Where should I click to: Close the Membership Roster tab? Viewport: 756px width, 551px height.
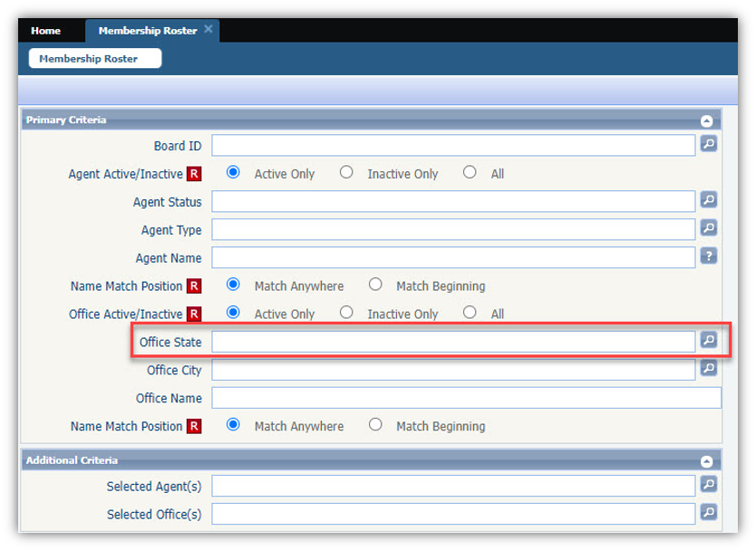pyautogui.click(x=208, y=29)
